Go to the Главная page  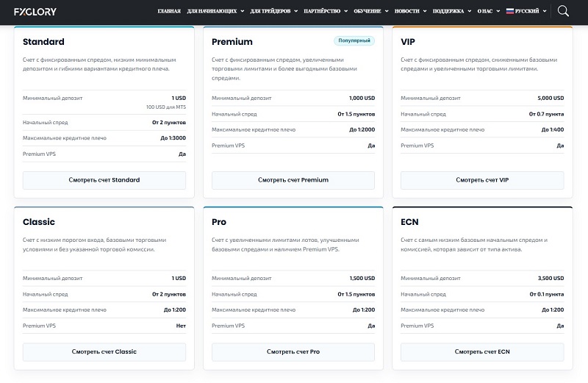pos(169,11)
